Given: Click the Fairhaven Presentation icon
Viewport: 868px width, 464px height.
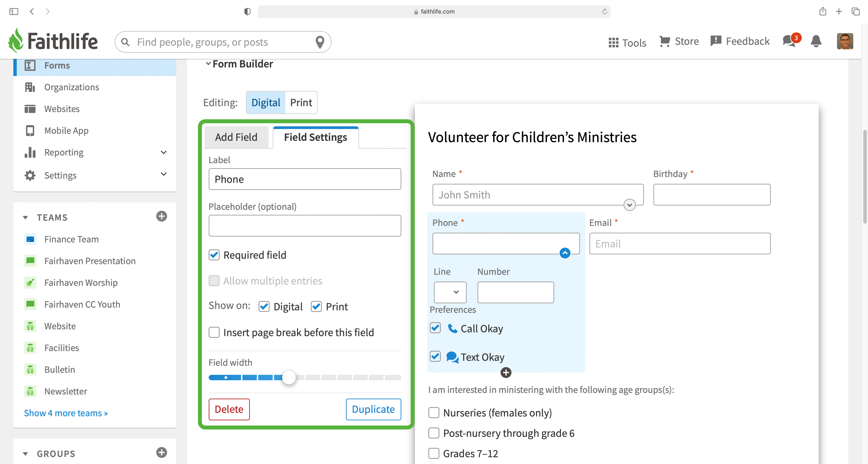Looking at the screenshot, I should (30, 261).
